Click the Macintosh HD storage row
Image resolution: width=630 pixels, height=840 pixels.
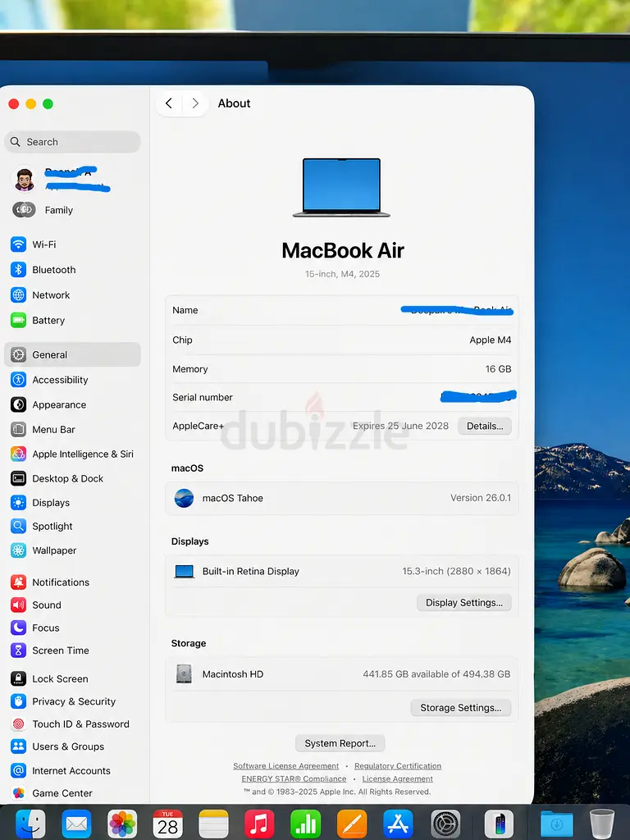tap(342, 674)
